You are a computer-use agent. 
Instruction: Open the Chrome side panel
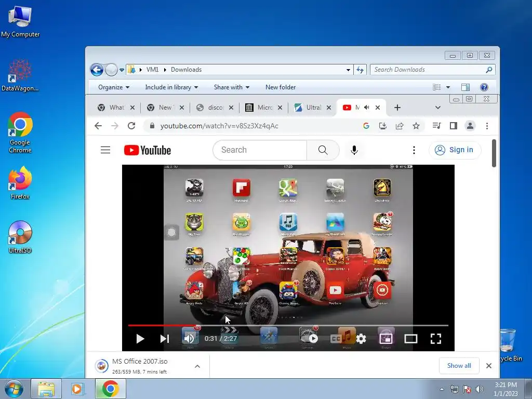(453, 126)
